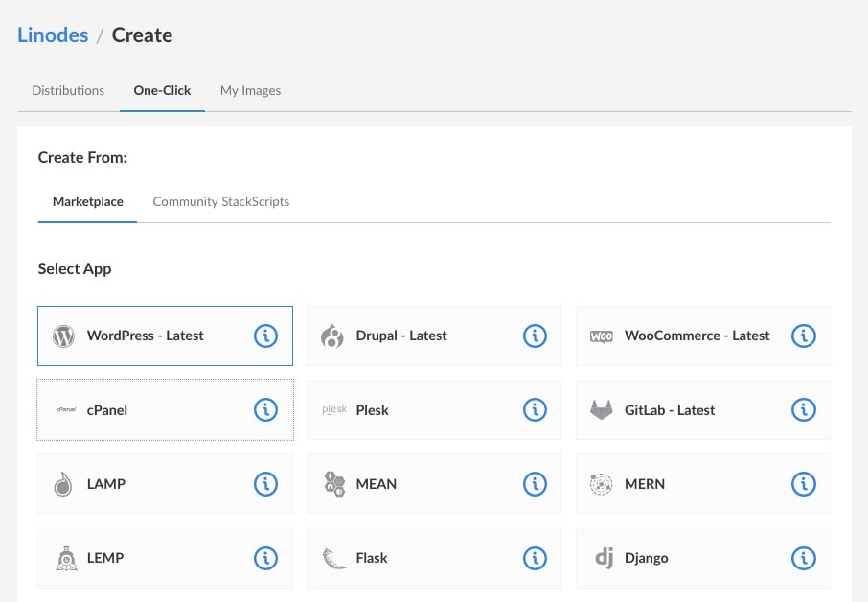Show LEMP info details
This screenshot has width=868, height=602.
click(x=265, y=558)
